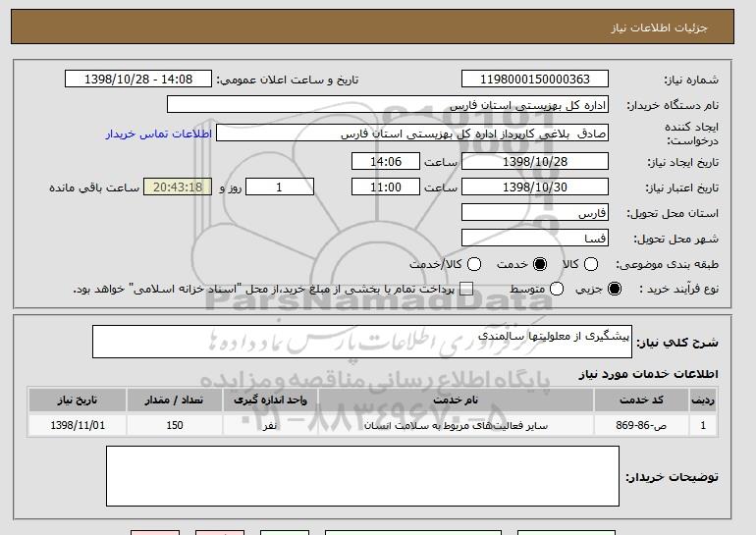The image size is (756, 535).
Task: Click the validity time field 11:00
Action: pyautogui.click(x=386, y=187)
